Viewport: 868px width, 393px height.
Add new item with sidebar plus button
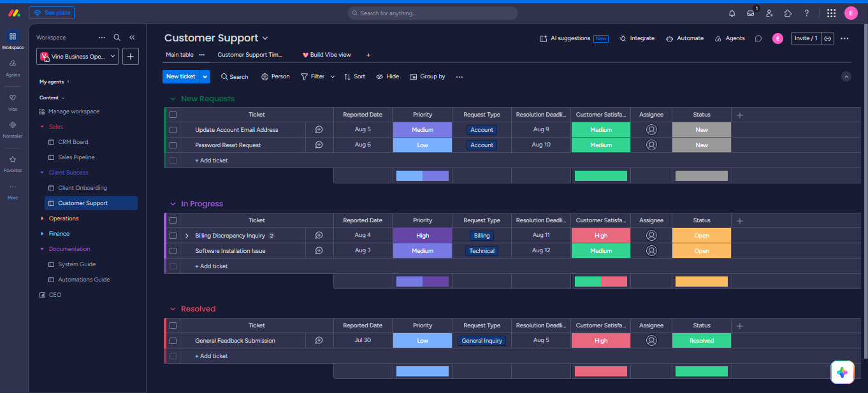click(x=130, y=56)
